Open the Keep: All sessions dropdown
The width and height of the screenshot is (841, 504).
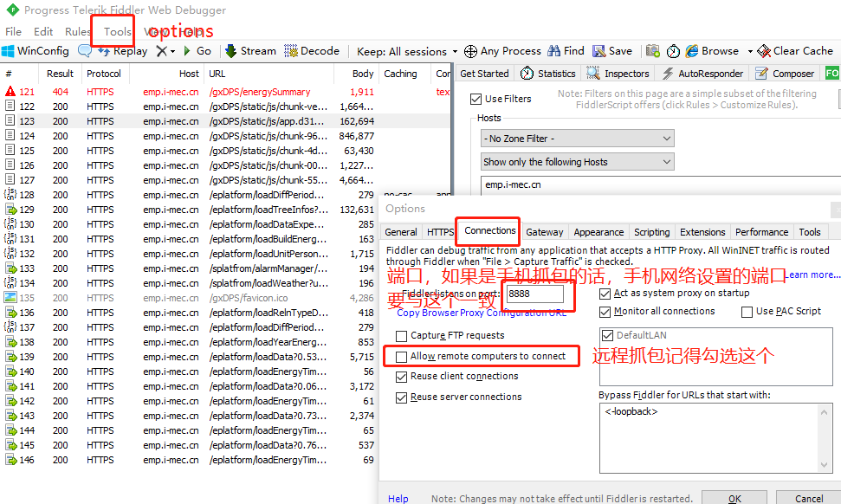pos(404,50)
